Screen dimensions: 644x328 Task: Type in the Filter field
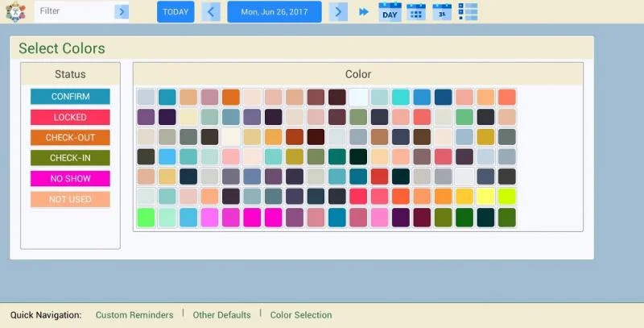click(74, 11)
